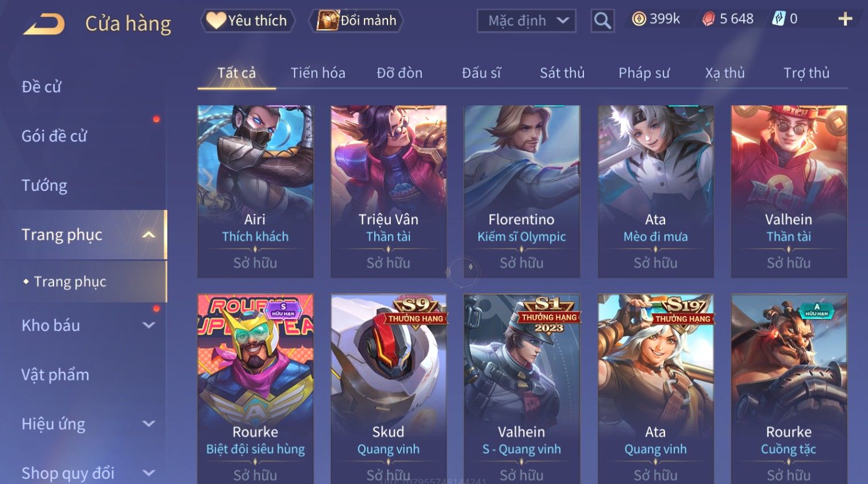Click the blue voucher currency icon
Screen dimensions: 868x484
[778, 19]
